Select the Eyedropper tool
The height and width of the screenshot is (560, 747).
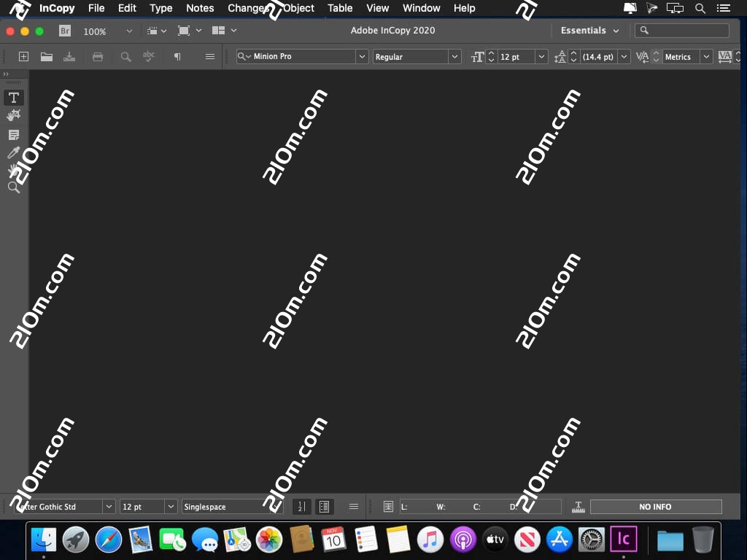pyautogui.click(x=14, y=152)
